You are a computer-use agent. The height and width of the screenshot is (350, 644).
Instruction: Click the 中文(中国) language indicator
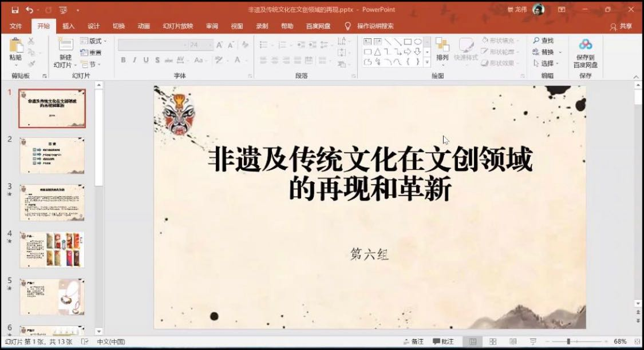pos(111,341)
